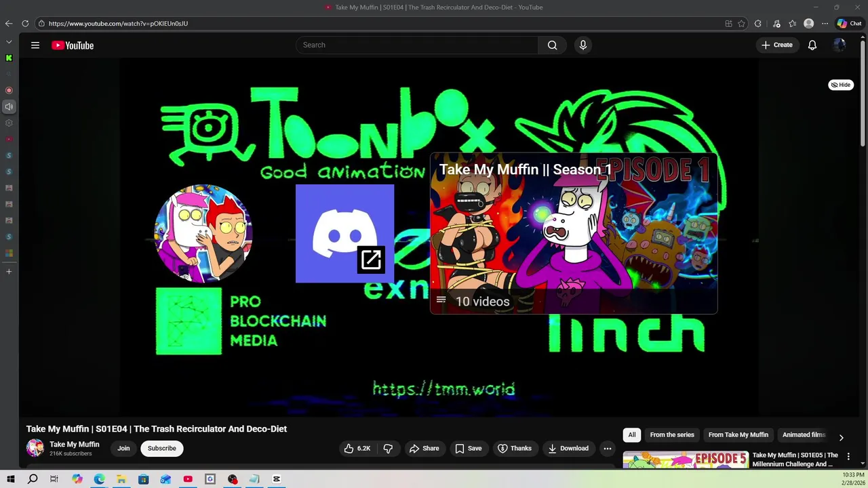Select the From Take My Muffin chip
Screen dimensions: 868x488
738,435
